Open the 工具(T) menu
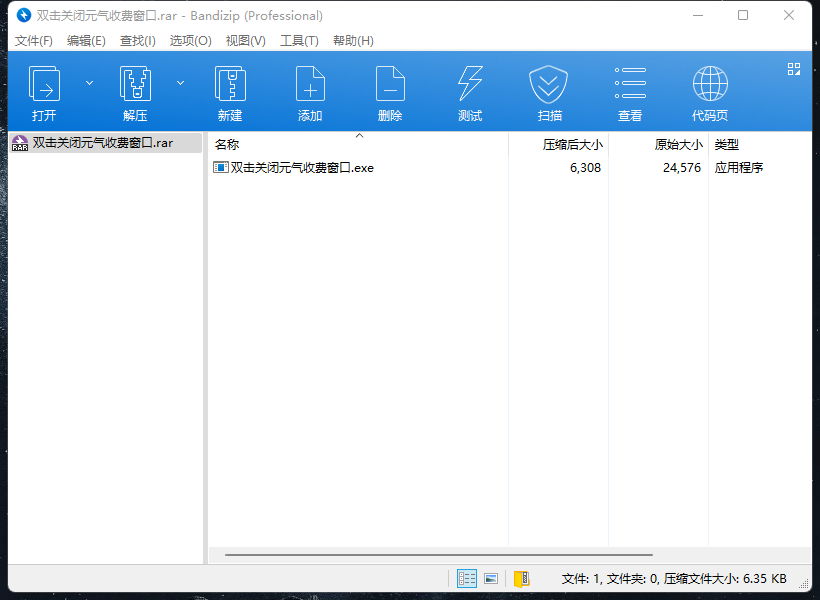The height and width of the screenshot is (600, 820). coord(299,41)
